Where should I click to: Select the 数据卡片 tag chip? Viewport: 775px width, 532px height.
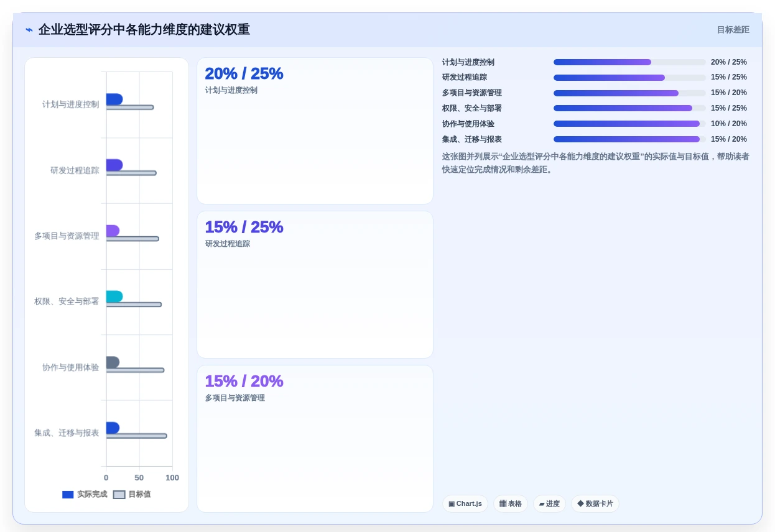(595, 503)
